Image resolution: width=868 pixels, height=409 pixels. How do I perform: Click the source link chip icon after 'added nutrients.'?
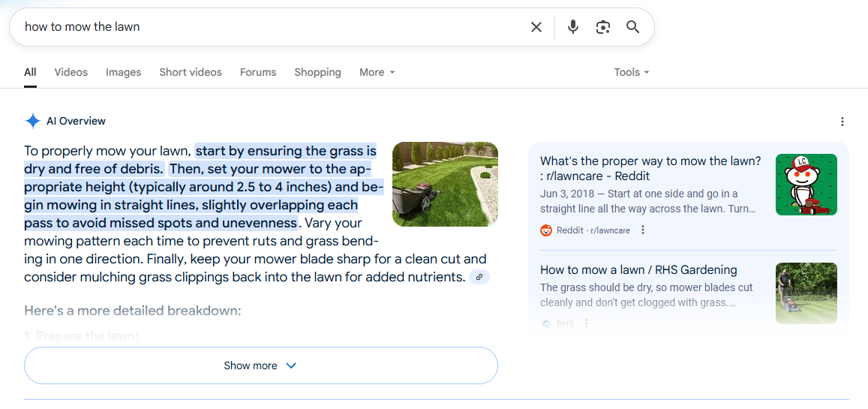point(479,277)
